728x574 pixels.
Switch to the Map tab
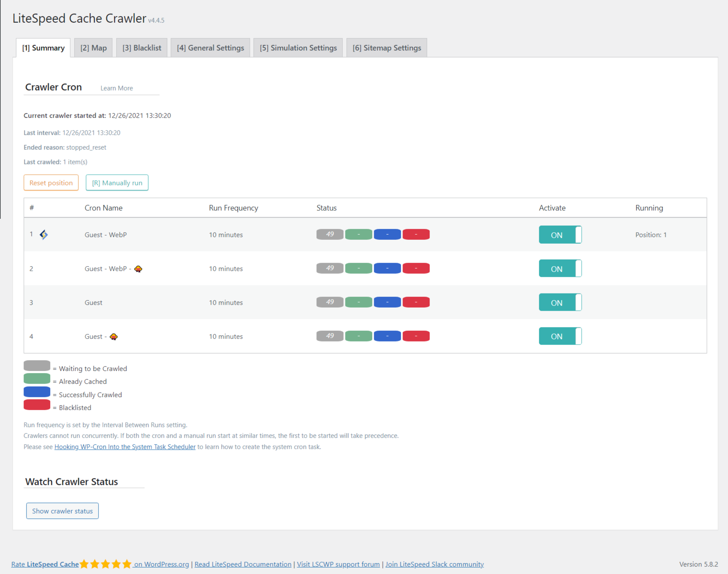[x=93, y=48]
